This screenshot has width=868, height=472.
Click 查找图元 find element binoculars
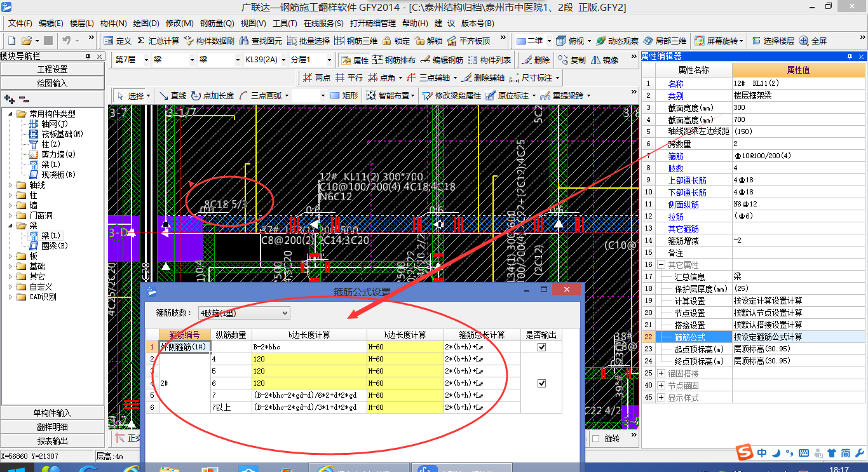(261, 41)
